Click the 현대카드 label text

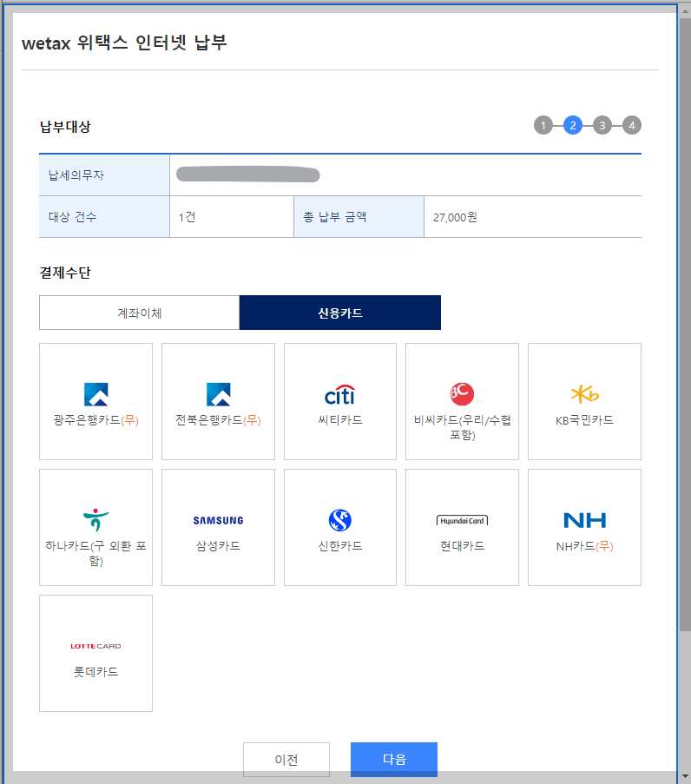tap(462, 546)
